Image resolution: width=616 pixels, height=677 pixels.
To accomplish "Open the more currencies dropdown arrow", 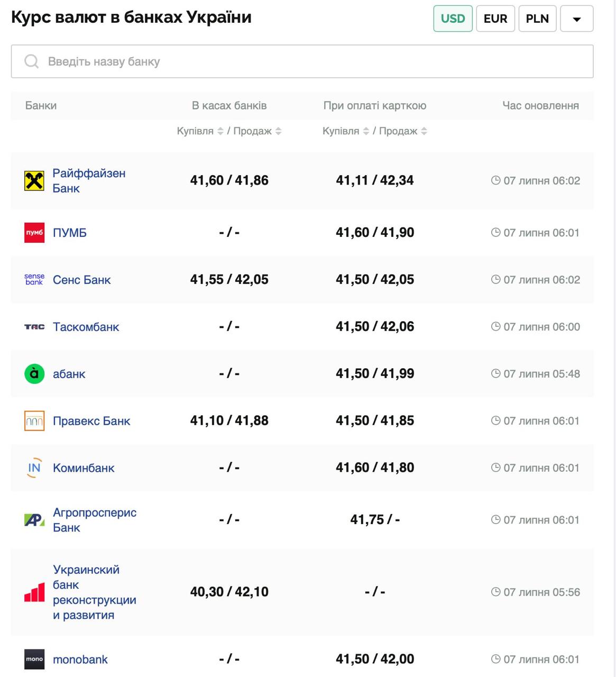I will 576,19.
